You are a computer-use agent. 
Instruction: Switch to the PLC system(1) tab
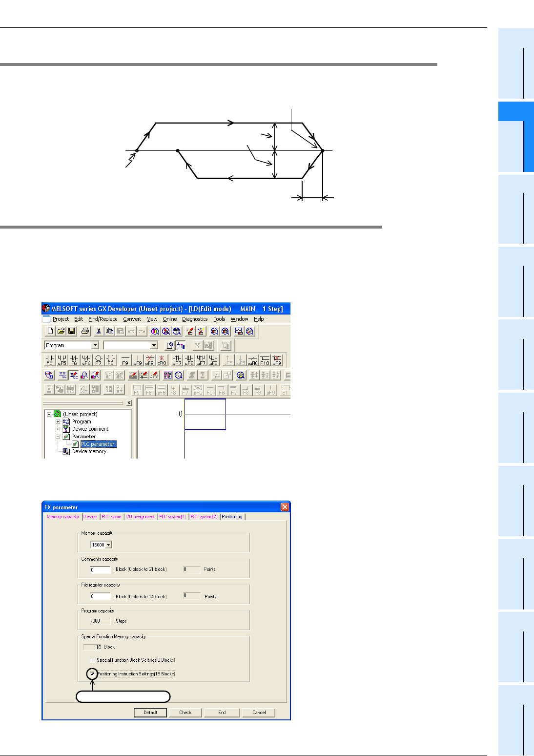coord(173,517)
